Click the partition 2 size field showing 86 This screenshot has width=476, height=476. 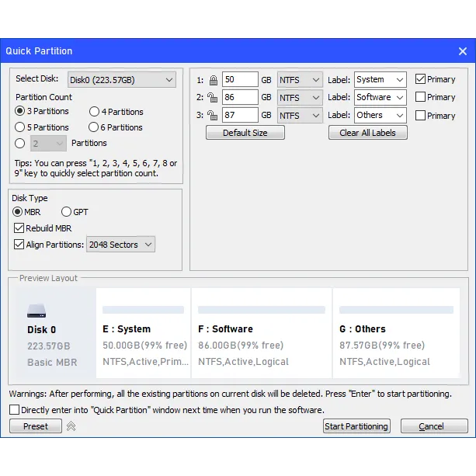coord(239,98)
